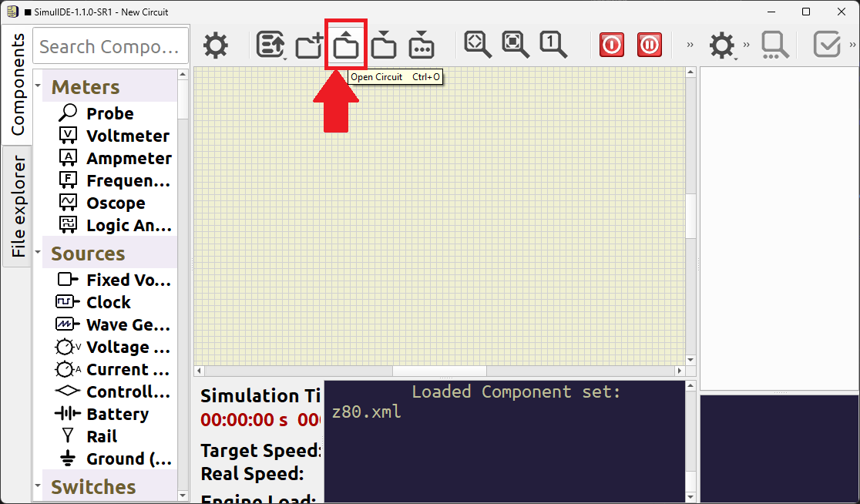Power on the circuit simulation
Image resolution: width=860 pixels, height=504 pixels.
pos(612,45)
